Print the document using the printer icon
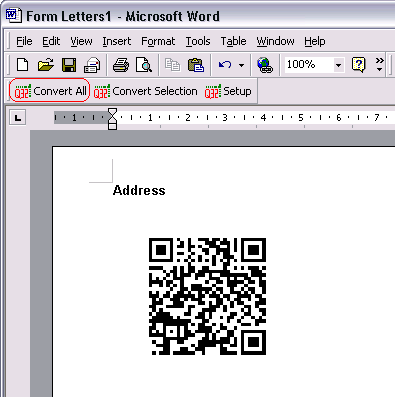 click(121, 64)
